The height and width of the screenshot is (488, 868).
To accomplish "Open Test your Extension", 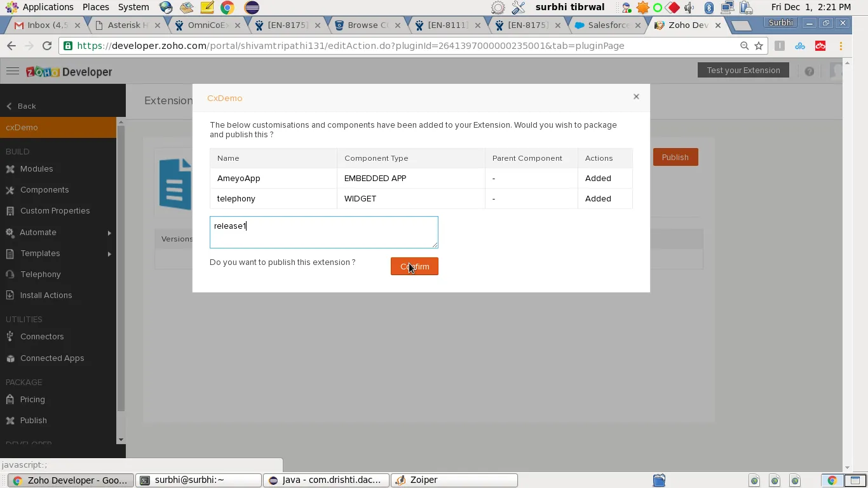I will coord(743,70).
